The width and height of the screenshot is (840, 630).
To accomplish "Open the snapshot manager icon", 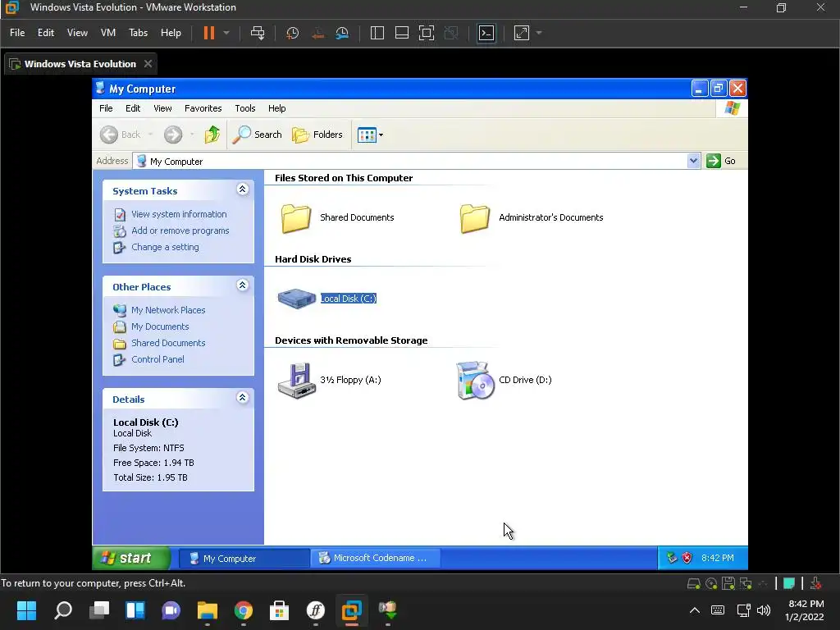I will 342,33.
